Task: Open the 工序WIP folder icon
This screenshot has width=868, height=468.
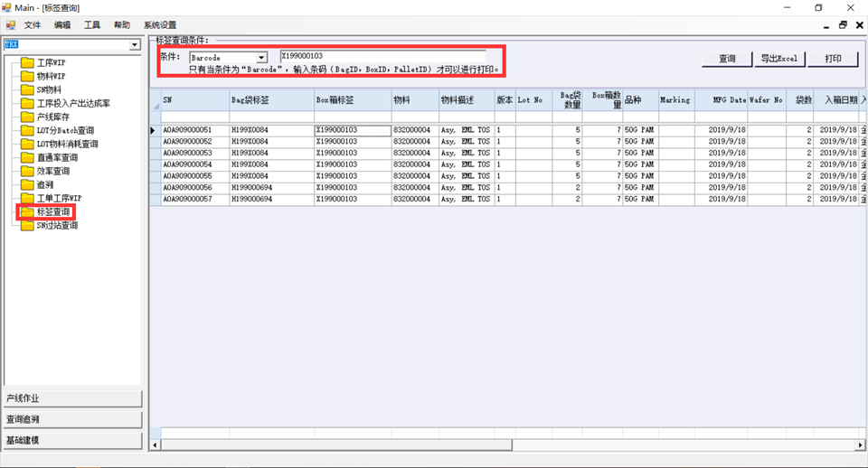Action: point(27,63)
